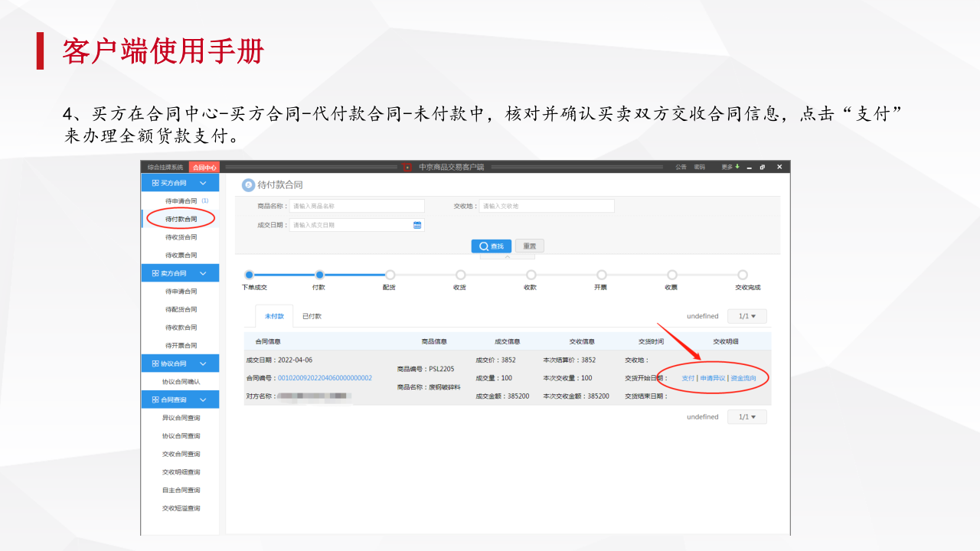Click the 收货 progress step node
980x551 pixels.
[x=460, y=275]
